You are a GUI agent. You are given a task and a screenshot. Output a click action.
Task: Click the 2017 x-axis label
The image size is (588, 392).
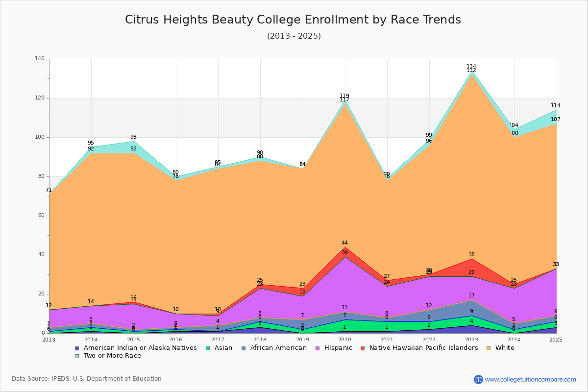click(218, 339)
